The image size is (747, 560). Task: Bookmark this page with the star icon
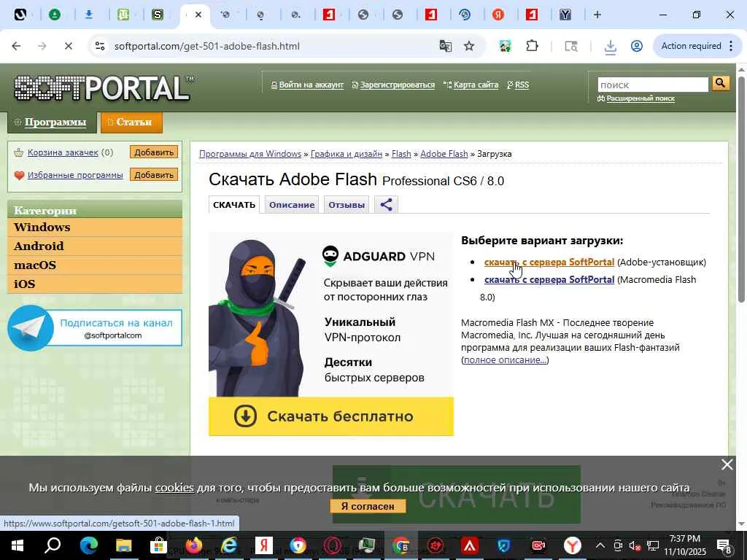pos(469,46)
